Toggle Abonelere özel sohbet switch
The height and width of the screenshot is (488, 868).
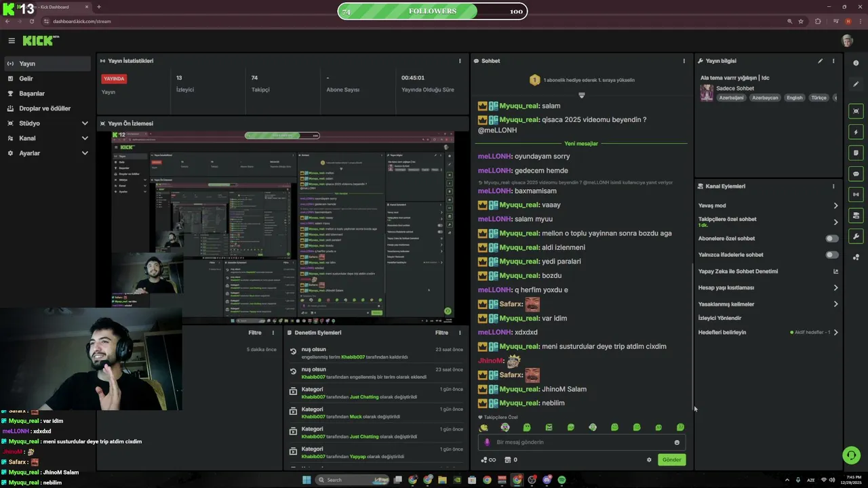pyautogui.click(x=832, y=239)
